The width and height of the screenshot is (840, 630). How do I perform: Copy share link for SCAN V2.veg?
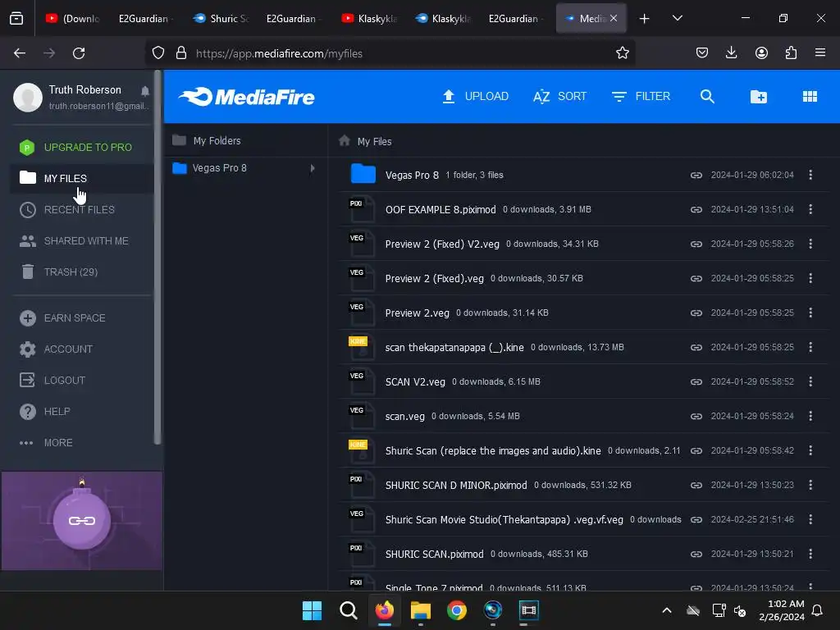coord(696,382)
